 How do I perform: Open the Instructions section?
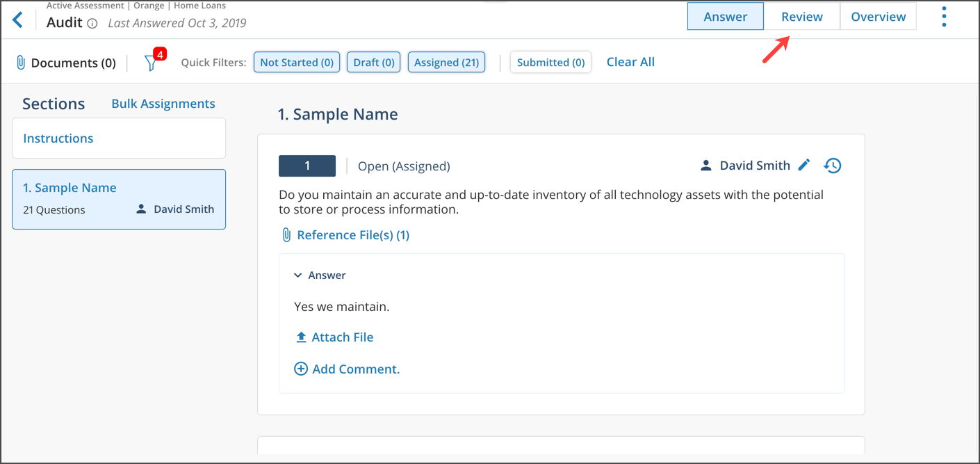click(x=119, y=138)
